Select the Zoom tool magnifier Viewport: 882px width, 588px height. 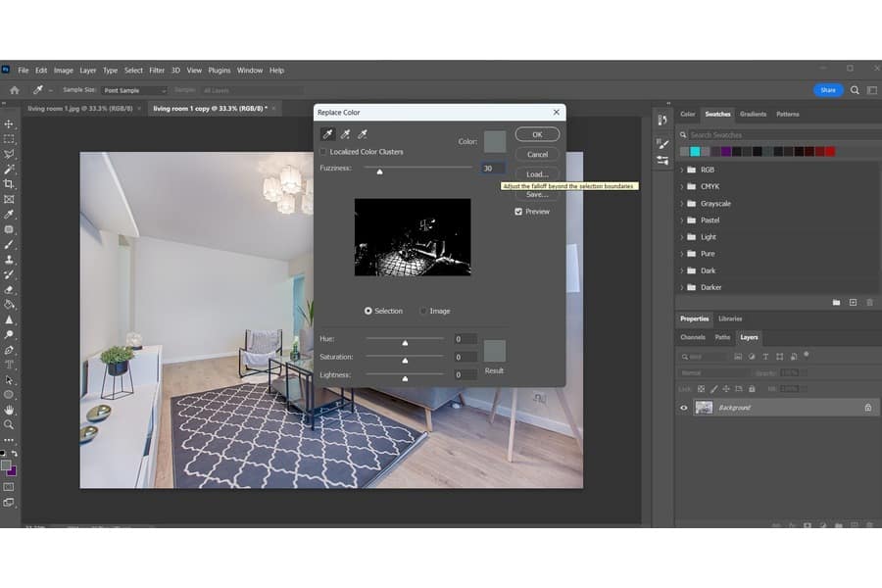pyautogui.click(x=9, y=424)
